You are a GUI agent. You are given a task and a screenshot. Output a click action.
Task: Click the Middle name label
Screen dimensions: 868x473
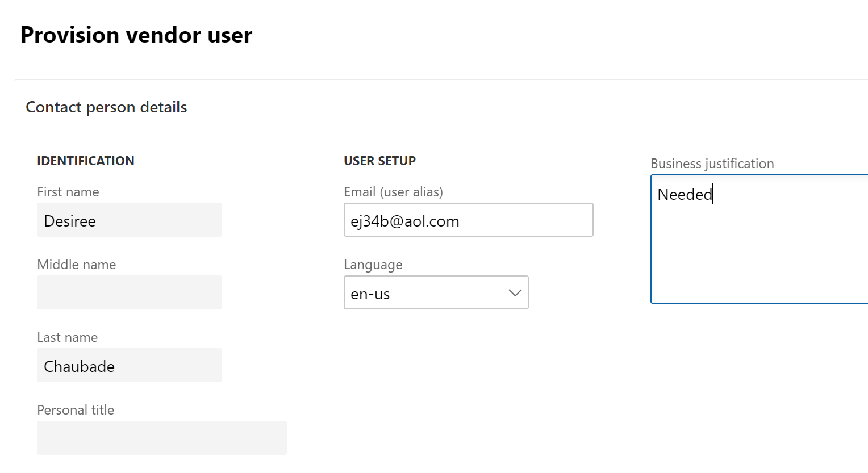pos(77,265)
